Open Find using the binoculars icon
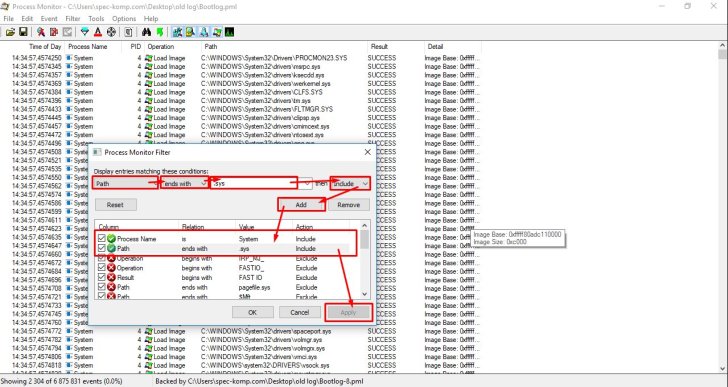Image resolution: width=728 pixels, height=387 pixels. pyautogui.click(x=146, y=32)
